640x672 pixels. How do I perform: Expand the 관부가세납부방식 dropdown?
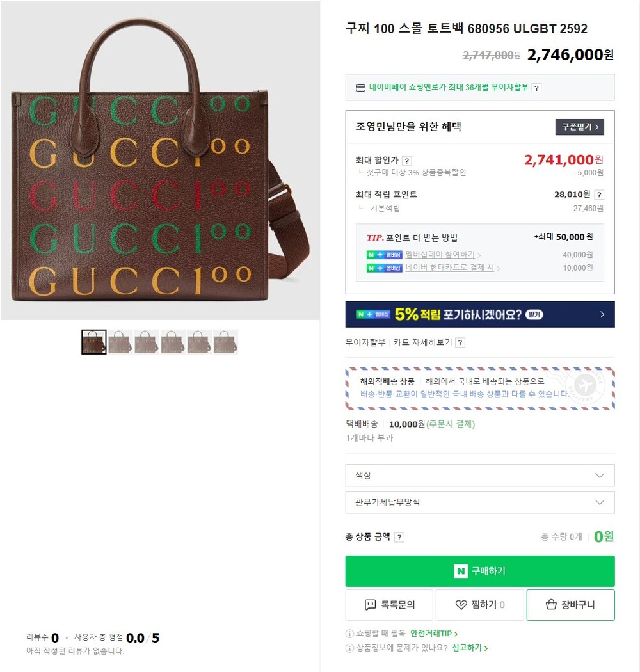(479, 502)
